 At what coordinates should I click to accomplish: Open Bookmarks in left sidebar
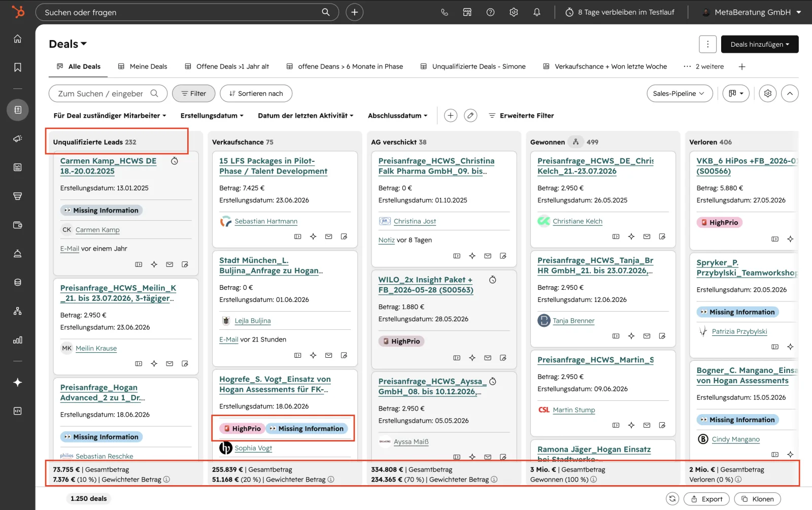pos(18,67)
